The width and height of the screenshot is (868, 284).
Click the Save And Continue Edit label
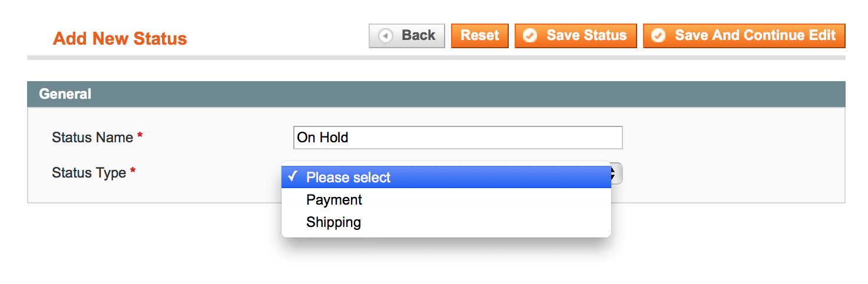click(755, 35)
